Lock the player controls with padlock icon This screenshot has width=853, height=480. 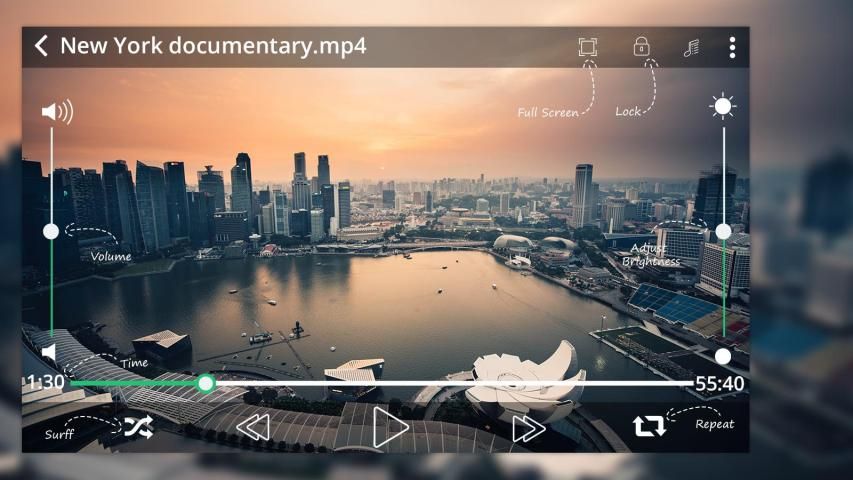641,47
